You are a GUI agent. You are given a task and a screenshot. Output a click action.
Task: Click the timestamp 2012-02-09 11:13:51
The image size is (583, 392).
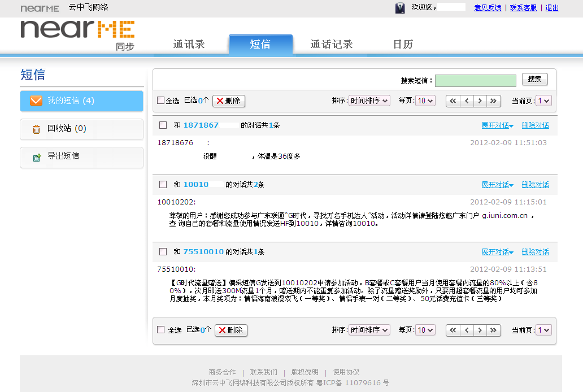coord(508,269)
